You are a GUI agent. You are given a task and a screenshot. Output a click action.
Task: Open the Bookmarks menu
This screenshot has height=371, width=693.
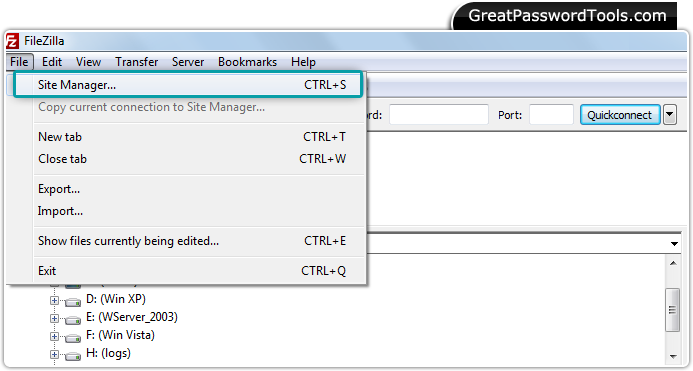coord(248,62)
